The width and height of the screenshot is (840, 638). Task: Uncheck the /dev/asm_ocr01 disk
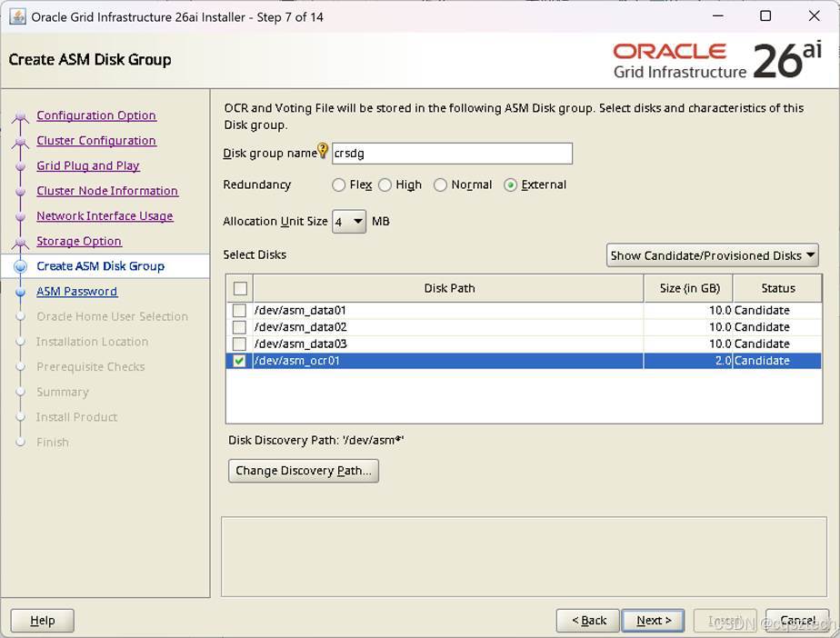tap(239, 361)
